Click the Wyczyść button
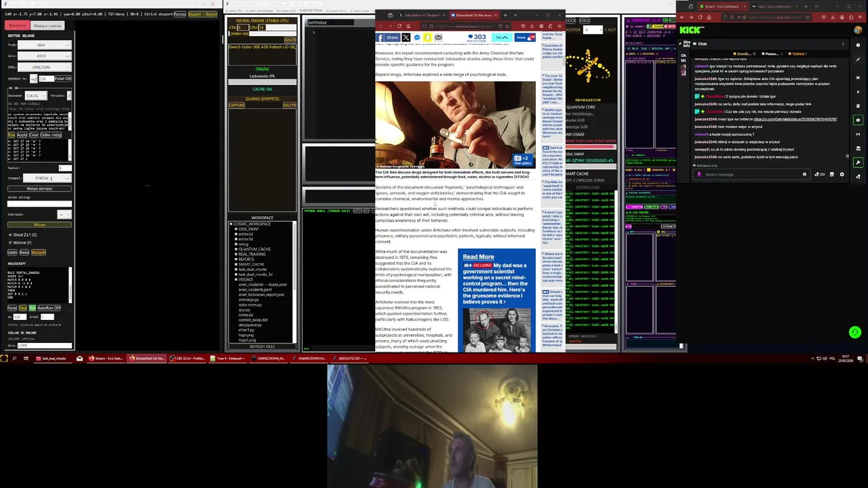Screen dimensions: 868x488 click(x=39, y=252)
